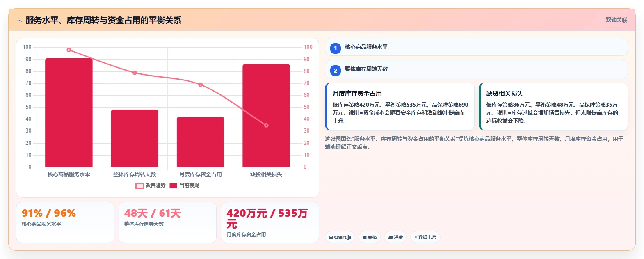The height and width of the screenshot is (259, 644).
Task: Click the header icon beside 服务水平 title
Action: tap(19, 21)
